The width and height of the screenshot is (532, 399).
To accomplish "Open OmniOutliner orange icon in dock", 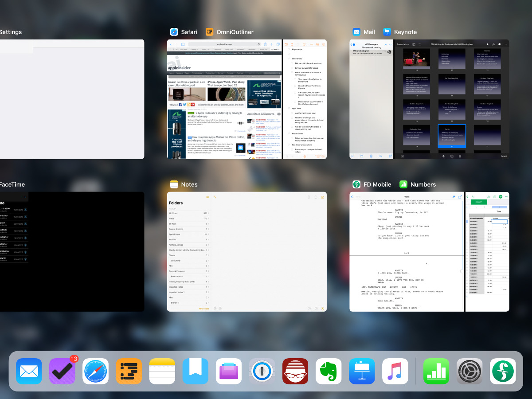I will (129, 371).
